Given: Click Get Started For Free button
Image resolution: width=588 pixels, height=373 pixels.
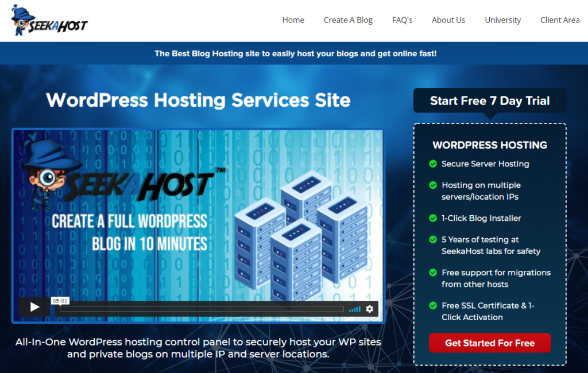Looking at the screenshot, I should point(490,343).
